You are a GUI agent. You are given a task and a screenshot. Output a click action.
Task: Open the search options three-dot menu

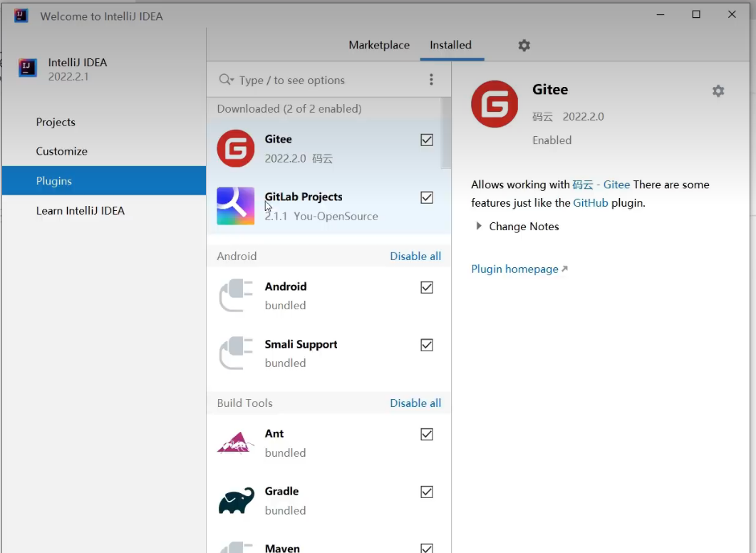point(431,80)
